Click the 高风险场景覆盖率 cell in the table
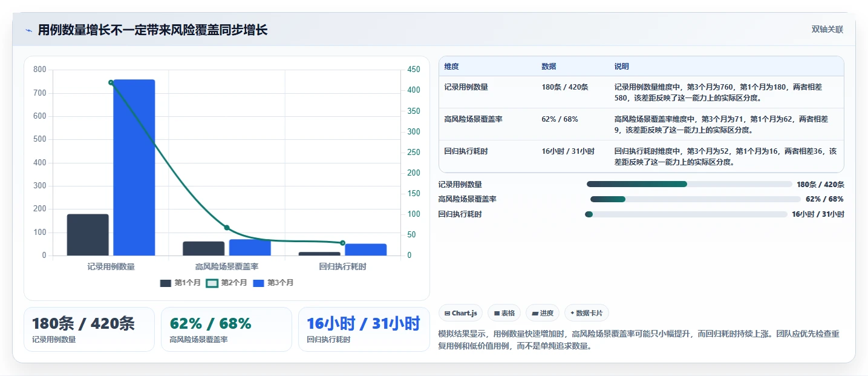Screen dimensions: 868x376 pyautogui.click(x=473, y=119)
